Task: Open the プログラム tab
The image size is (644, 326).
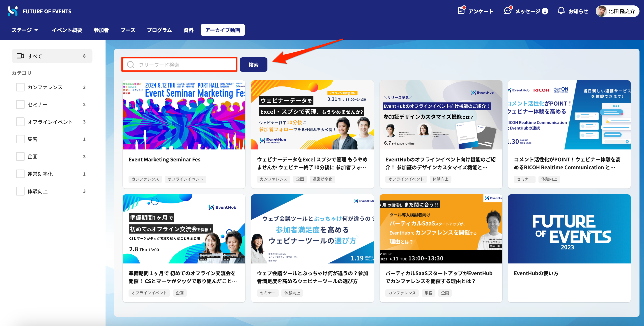Action: [x=159, y=30]
